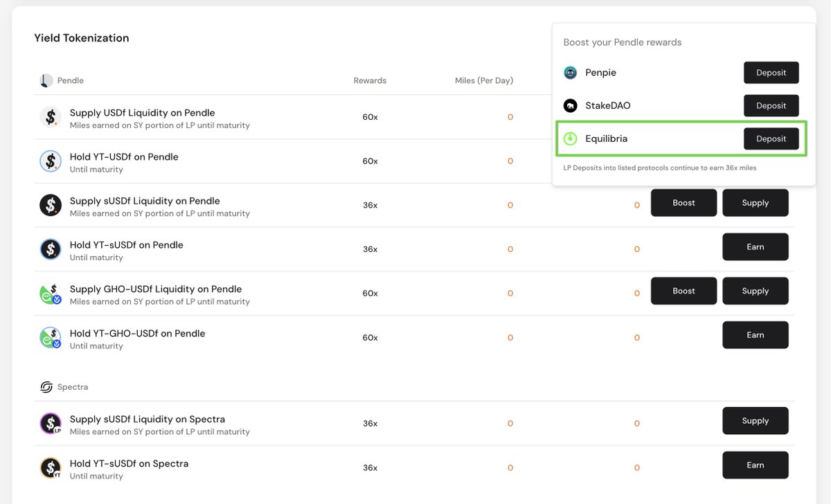Screen dimensions: 831x504
Task: Click the 60x reward for Supply USDf Liquidity
Action: pos(370,117)
